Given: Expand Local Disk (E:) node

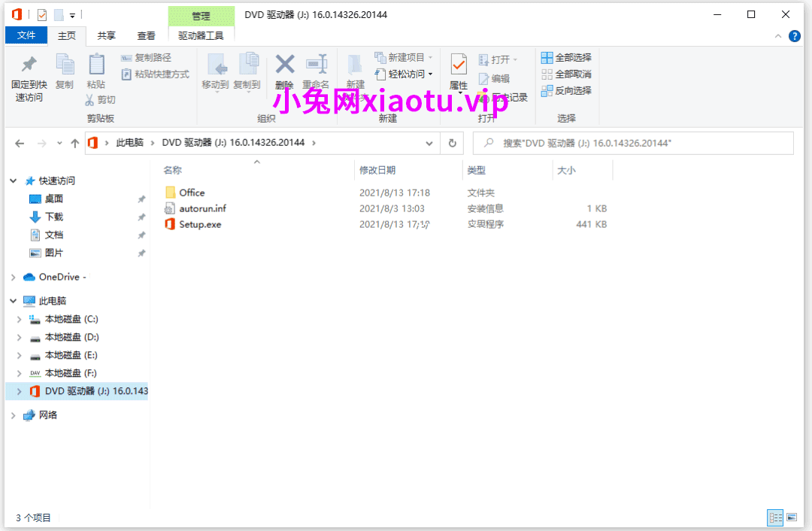Looking at the screenshot, I should [x=19, y=356].
